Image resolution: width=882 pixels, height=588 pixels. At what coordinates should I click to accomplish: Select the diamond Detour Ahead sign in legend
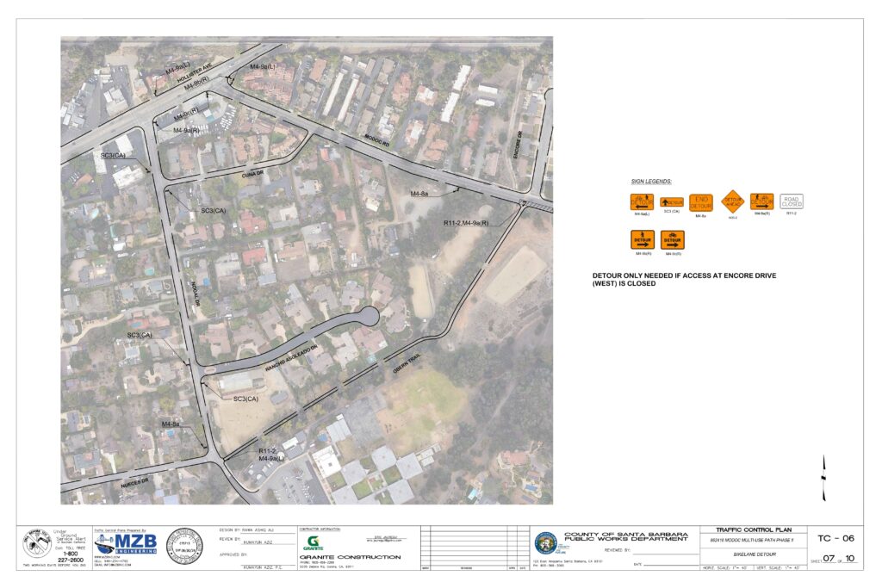coord(732,202)
